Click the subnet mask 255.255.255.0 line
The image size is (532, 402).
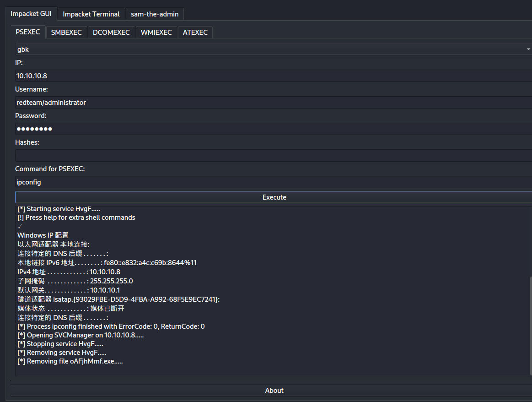point(75,281)
